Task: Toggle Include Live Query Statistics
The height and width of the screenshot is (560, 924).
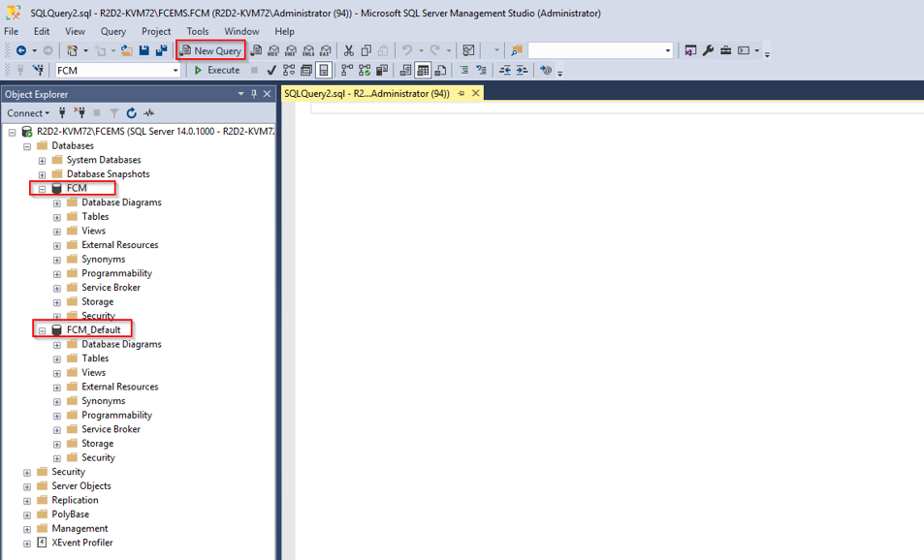Action: tap(365, 70)
